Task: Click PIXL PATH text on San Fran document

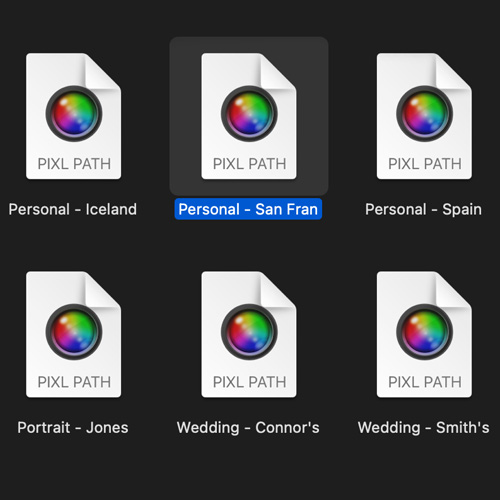Action: (x=249, y=164)
